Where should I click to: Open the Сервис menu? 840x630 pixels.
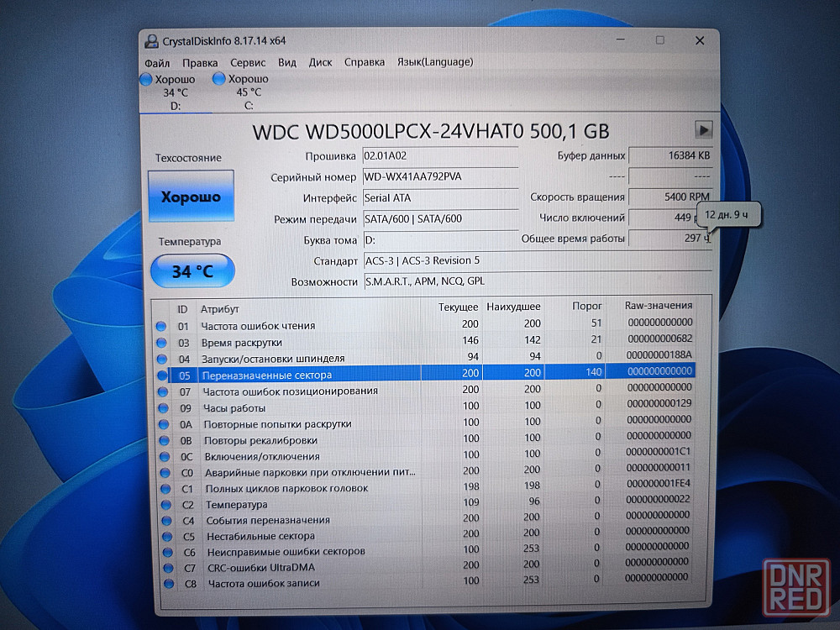click(x=248, y=63)
